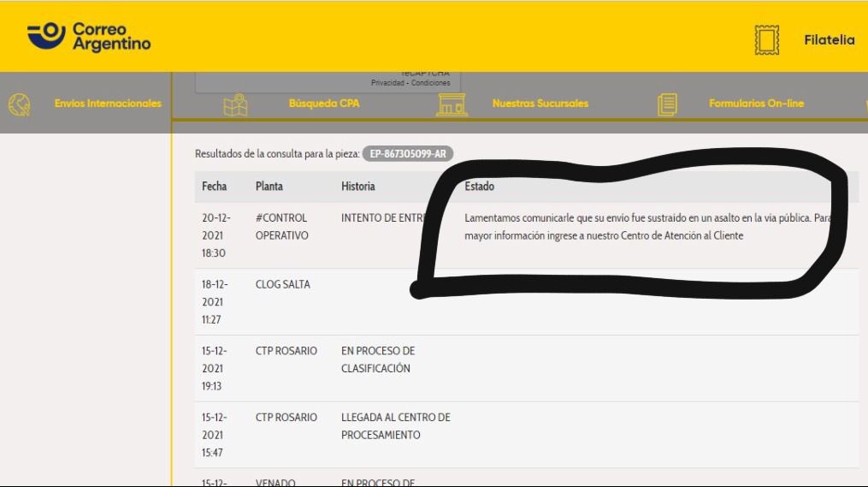Select LLEGADA AL CENTRO DE PROCESAMIENTO cell
Viewport: 868px width, 487px height.
pyautogui.click(x=396, y=426)
